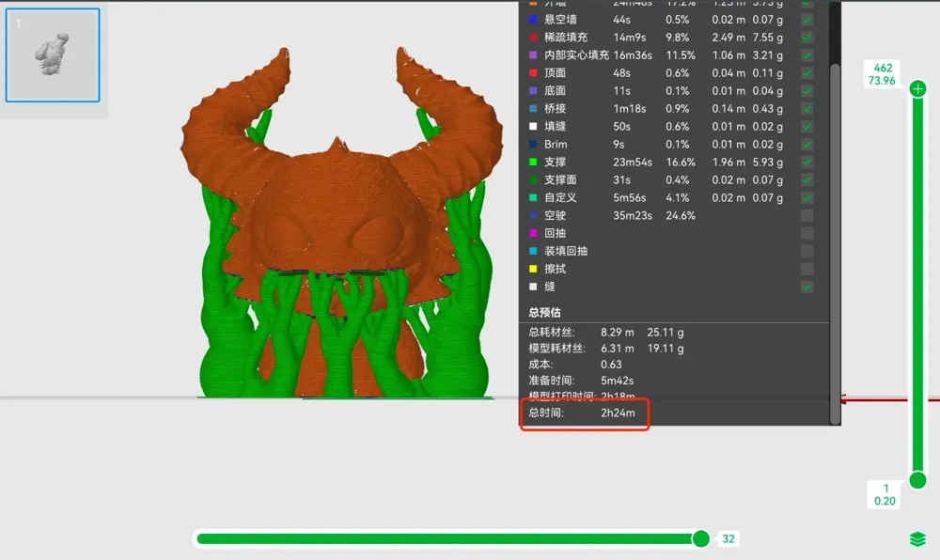Click the teal swatch for 自定义
Screen dimensions: 940x560
click(533, 197)
